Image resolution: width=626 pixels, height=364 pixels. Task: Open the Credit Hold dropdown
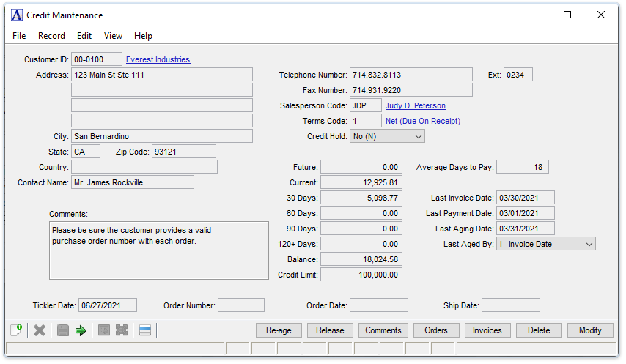pos(387,136)
